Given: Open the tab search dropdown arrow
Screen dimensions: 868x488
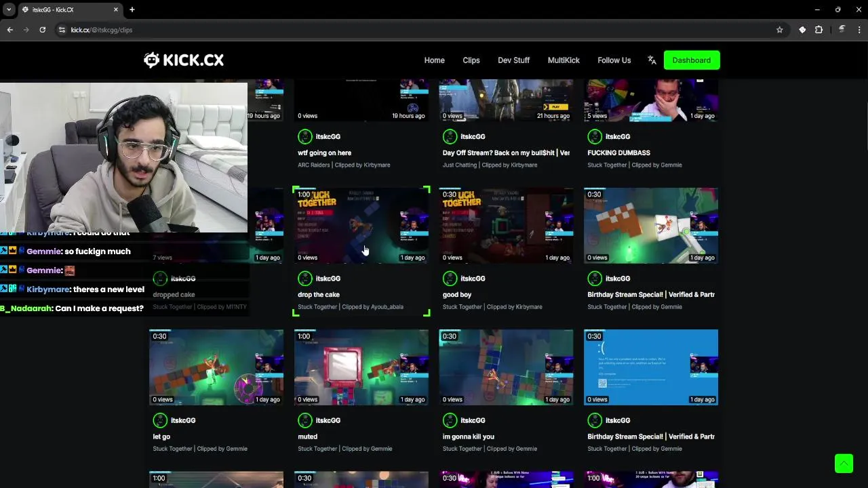Looking at the screenshot, I should pyautogui.click(x=9, y=9).
